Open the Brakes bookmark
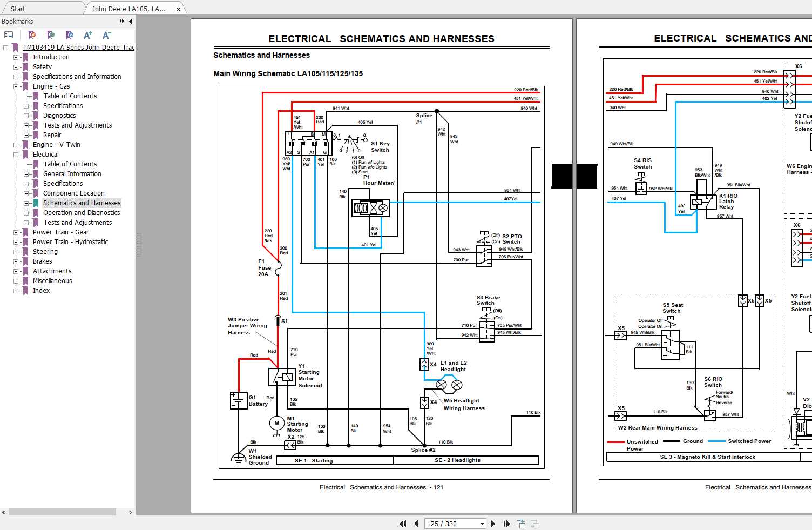This screenshot has width=812, height=530. (x=42, y=261)
